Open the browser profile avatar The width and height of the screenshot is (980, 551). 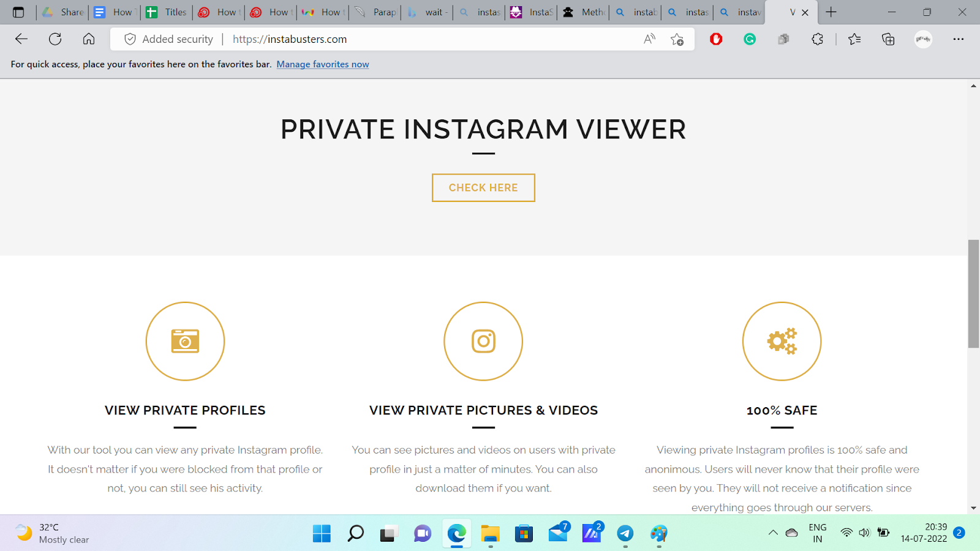(x=923, y=39)
